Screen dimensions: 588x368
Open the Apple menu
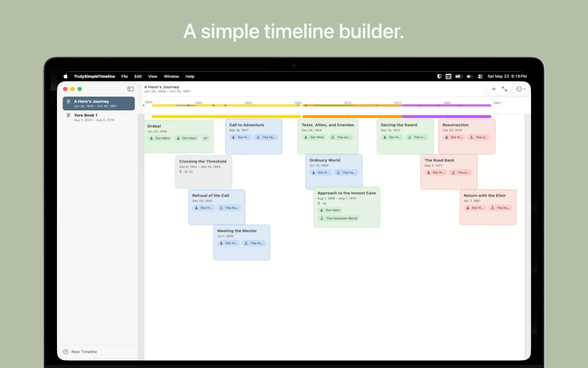pyautogui.click(x=65, y=76)
